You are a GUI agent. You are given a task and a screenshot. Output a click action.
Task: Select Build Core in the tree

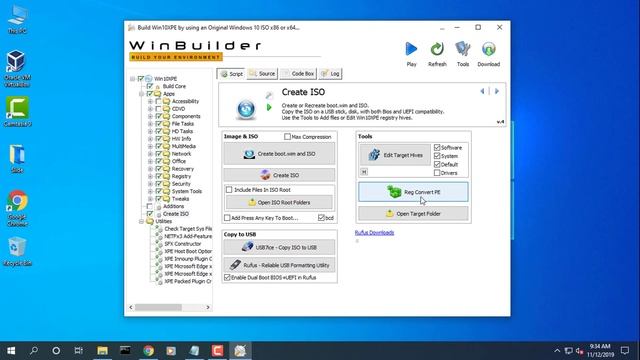click(174, 87)
